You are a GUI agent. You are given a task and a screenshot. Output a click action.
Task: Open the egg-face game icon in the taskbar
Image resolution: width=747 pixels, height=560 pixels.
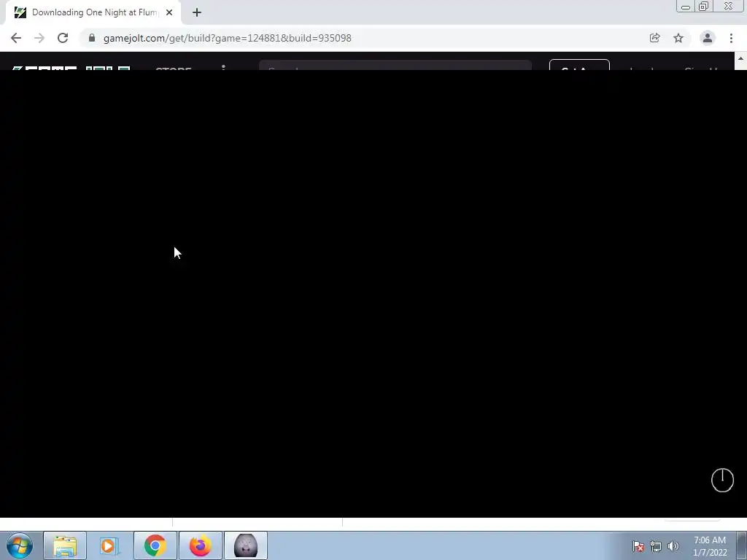point(245,545)
